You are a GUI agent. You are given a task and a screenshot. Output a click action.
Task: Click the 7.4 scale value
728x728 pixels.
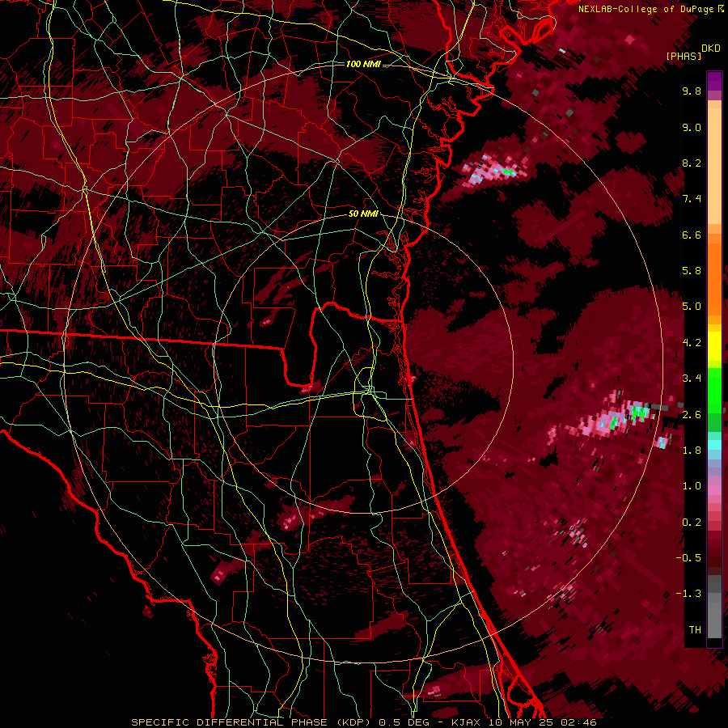pos(692,199)
